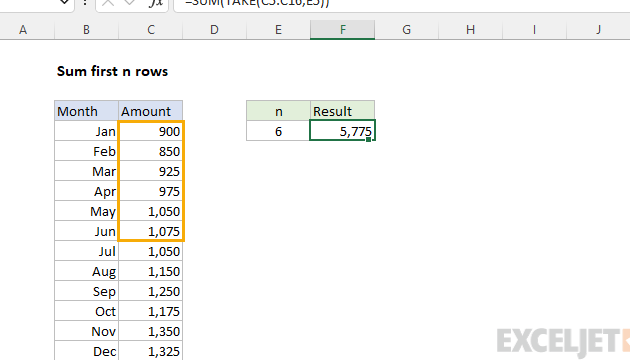This screenshot has height=360, width=630.
Task: Click the fx Insert Function icon
Action: pos(155,3)
